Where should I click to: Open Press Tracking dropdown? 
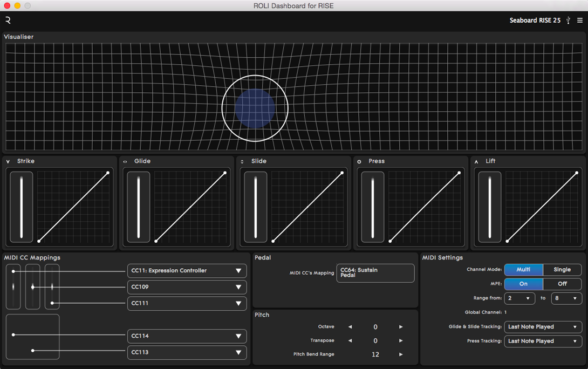(x=543, y=341)
